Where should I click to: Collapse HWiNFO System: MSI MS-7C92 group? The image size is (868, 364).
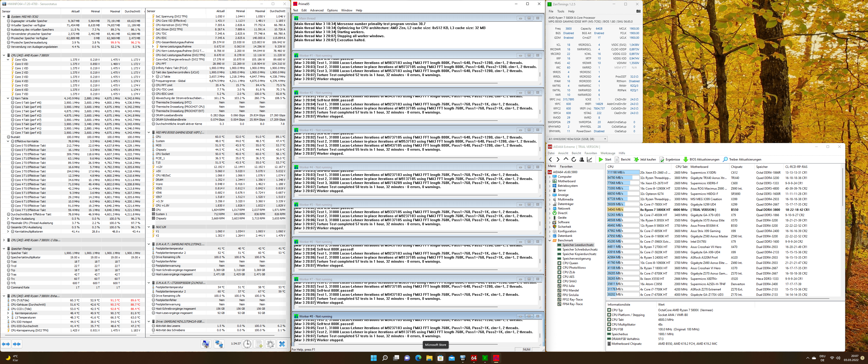click(x=4, y=16)
